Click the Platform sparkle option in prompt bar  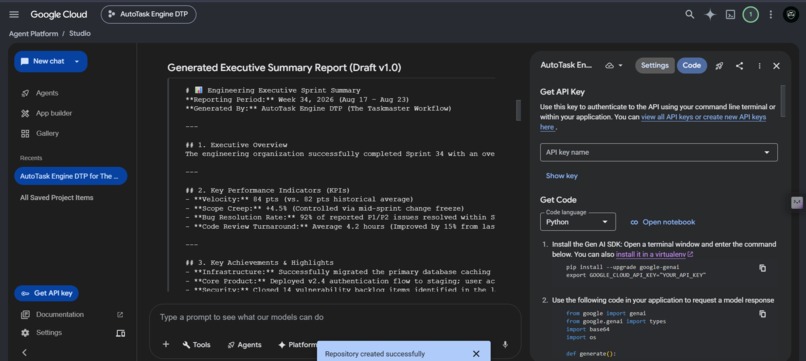coord(297,345)
